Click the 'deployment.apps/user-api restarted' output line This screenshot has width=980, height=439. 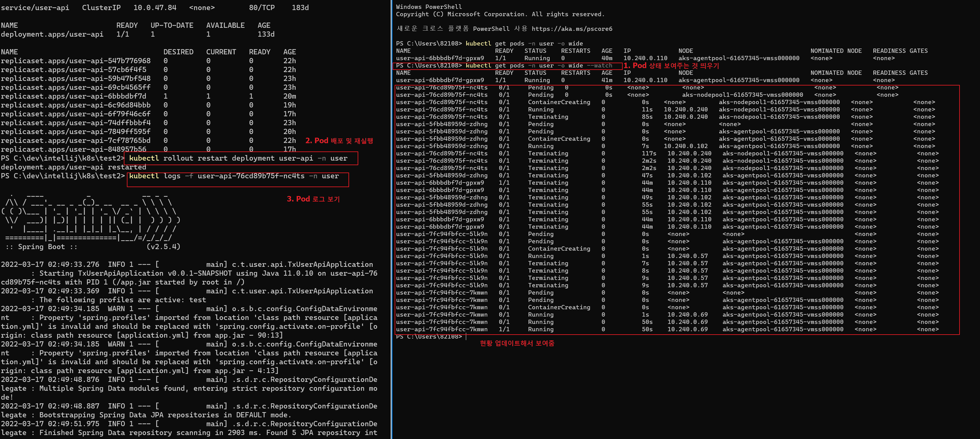(73, 167)
